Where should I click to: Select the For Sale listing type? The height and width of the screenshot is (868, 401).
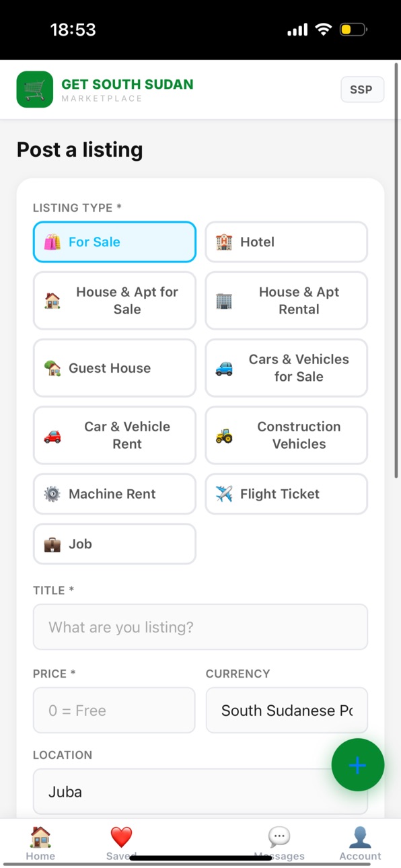click(114, 242)
